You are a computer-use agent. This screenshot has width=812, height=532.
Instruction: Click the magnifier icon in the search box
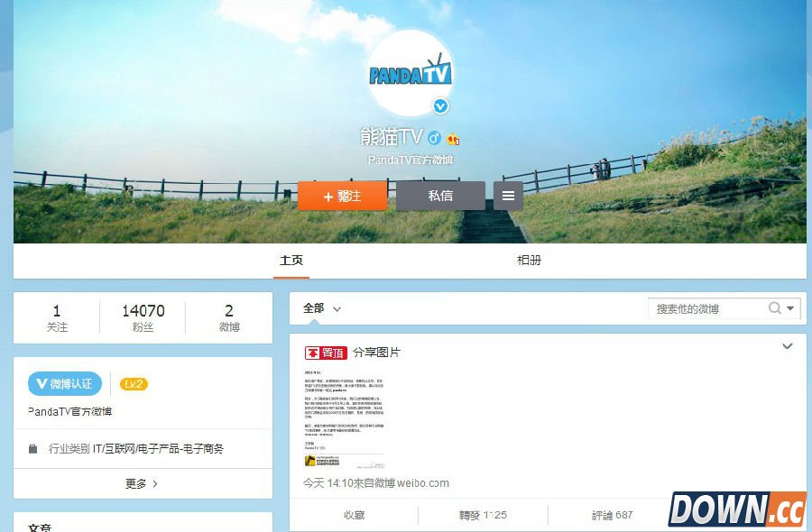pos(774,307)
